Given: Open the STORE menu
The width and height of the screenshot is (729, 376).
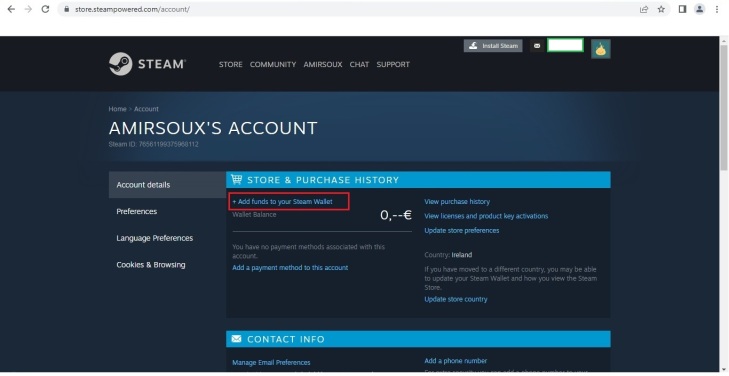Looking at the screenshot, I should [231, 65].
